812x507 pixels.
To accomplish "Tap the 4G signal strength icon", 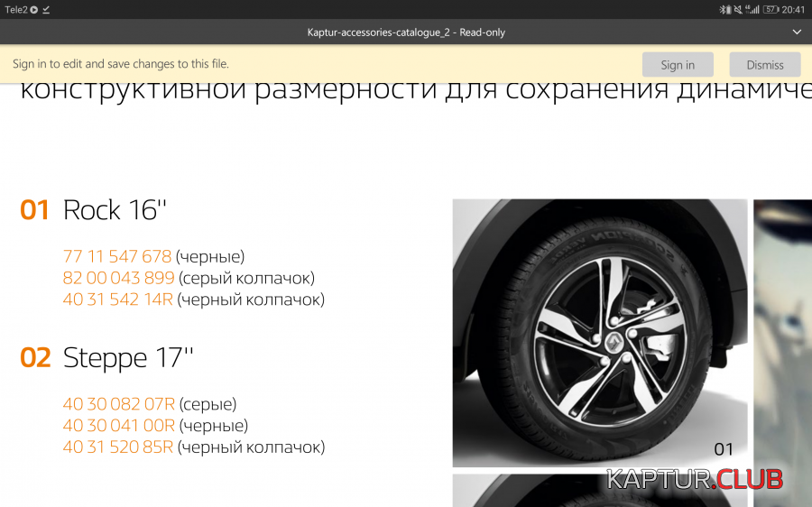I will point(752,9).
